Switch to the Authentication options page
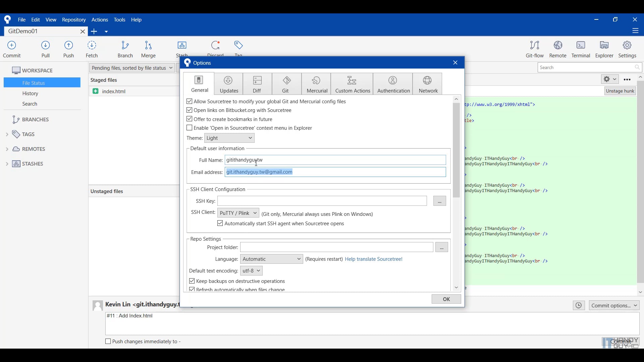 [x=393, y=84]
